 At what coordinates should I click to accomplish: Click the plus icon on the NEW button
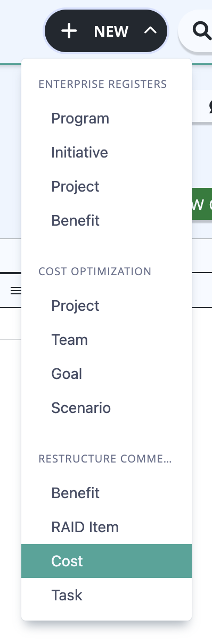[69, 31]
